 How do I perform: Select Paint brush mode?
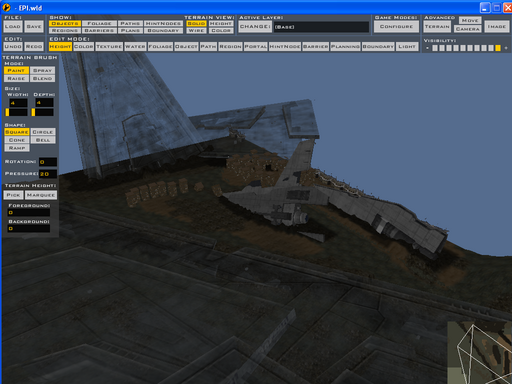tap(16, 71)
